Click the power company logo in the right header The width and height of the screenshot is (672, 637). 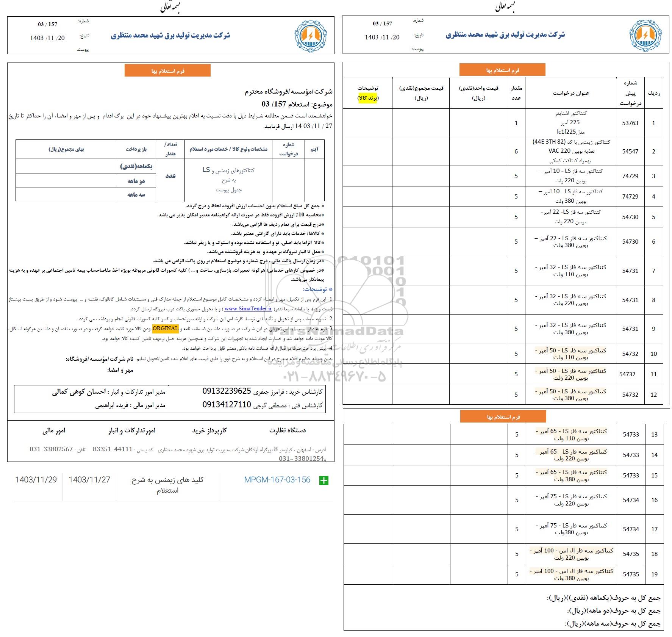click(645, 35)
